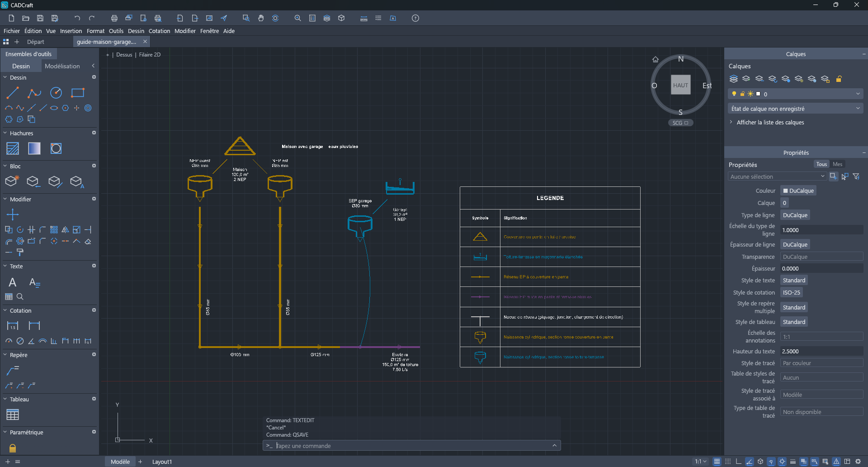
Task: Open the Insertion menu
Action: (71, 31)
